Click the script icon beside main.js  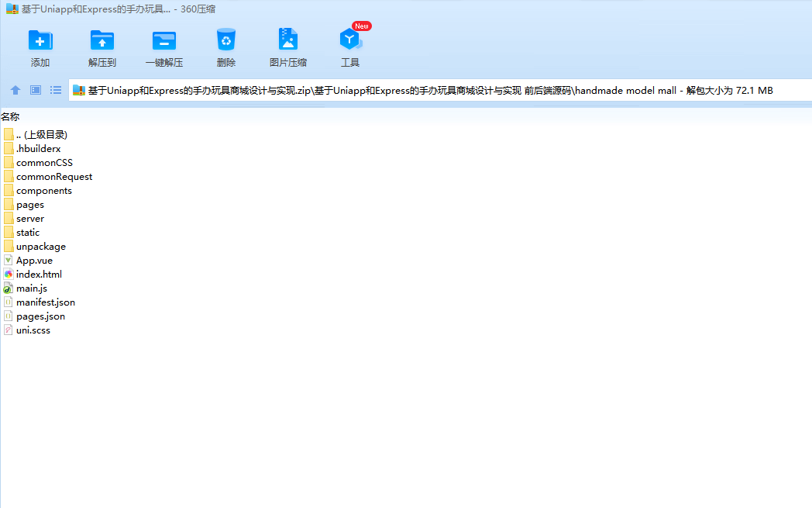pos(9,289)
